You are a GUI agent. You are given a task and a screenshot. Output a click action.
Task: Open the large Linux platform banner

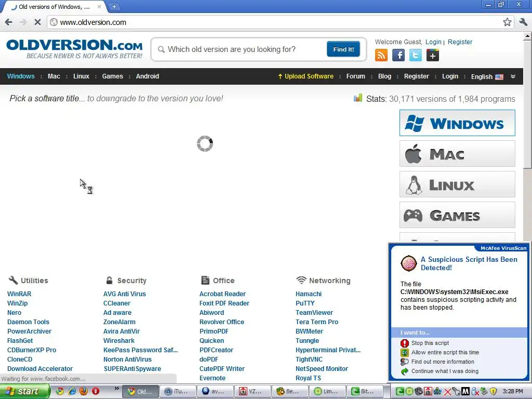pyautogui.click(x=457, y=184)
